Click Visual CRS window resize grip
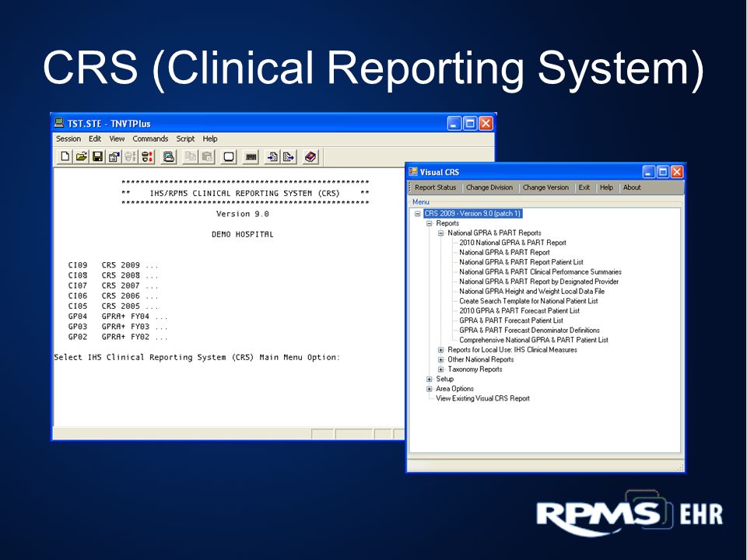747x560 pixels. point(680,467)
